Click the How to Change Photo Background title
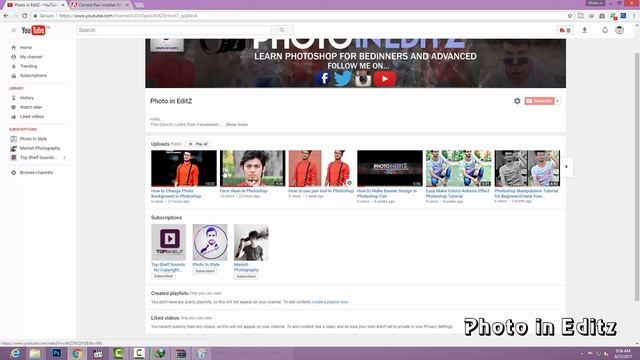 tap(176, 193)
